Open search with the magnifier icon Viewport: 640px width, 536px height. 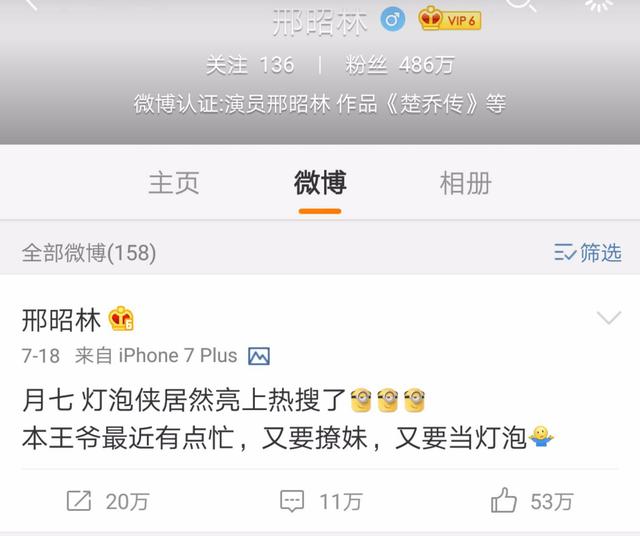point(521,4)
